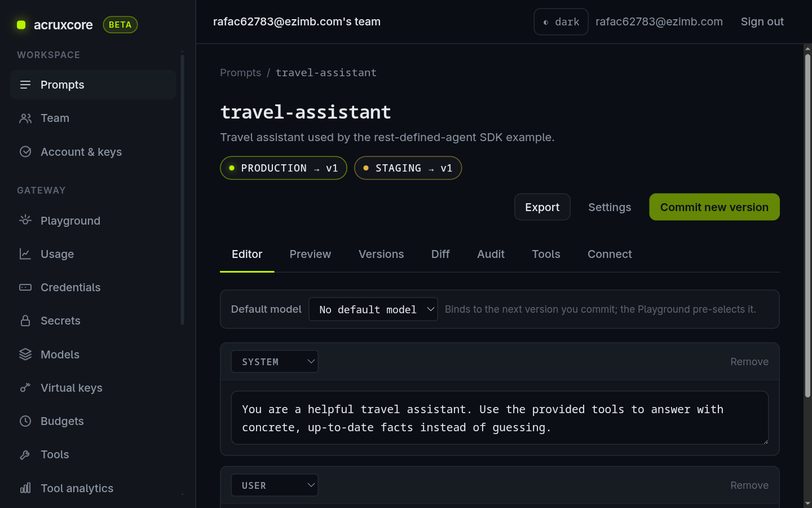Image resolution: width=812 pixels, height=508 pixels.
Task: Open Usage in the sidebar
Action: coord(93,254)
